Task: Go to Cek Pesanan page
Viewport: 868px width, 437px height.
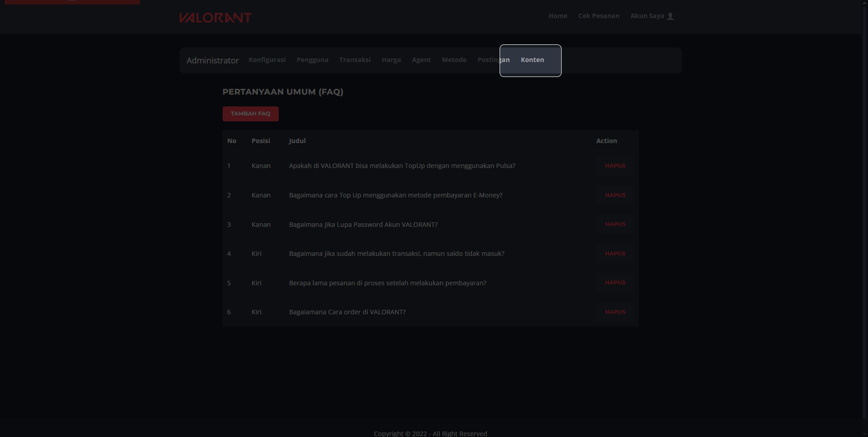Action: click(599, 16)
